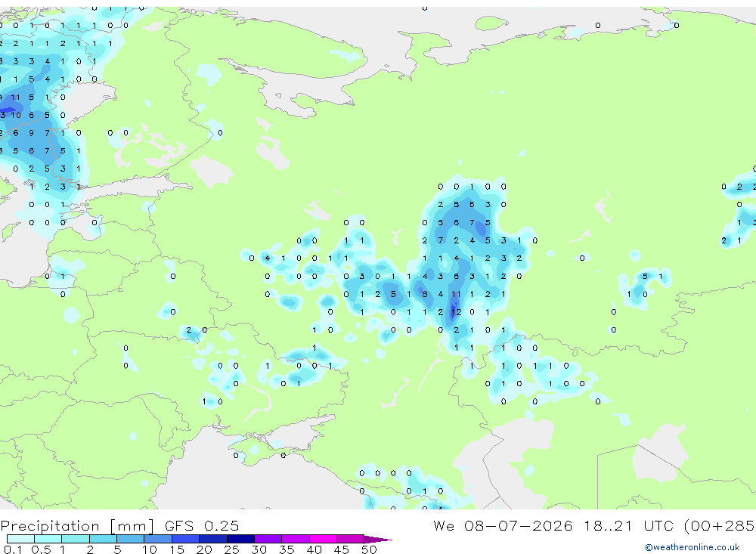The width and height of the screenshot is (756, 554).
Task: Click the 'Precipitation [mm]' title text
Action: 78,526
